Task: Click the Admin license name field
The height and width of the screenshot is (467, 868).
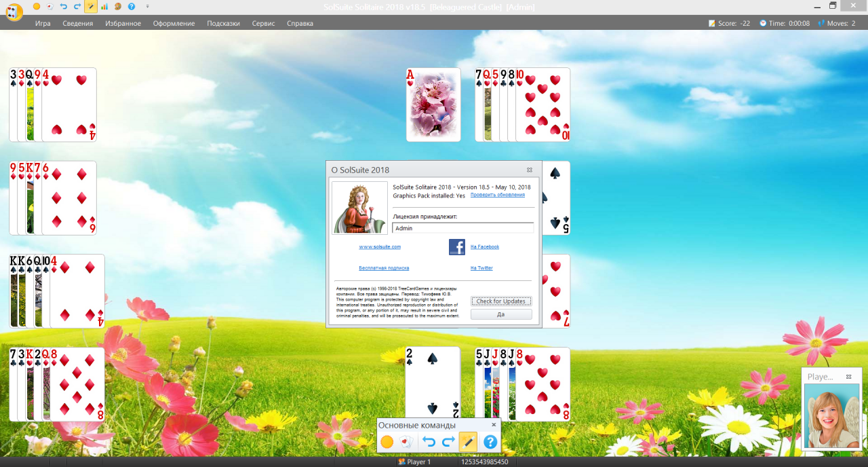Action: (x=462, y=228)
